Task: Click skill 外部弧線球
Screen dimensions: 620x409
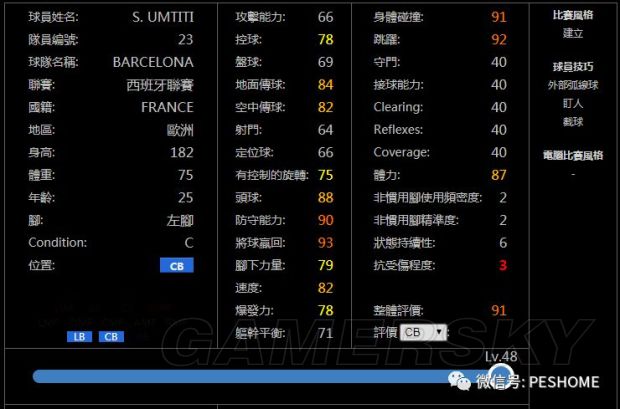Action: point(573,85)
